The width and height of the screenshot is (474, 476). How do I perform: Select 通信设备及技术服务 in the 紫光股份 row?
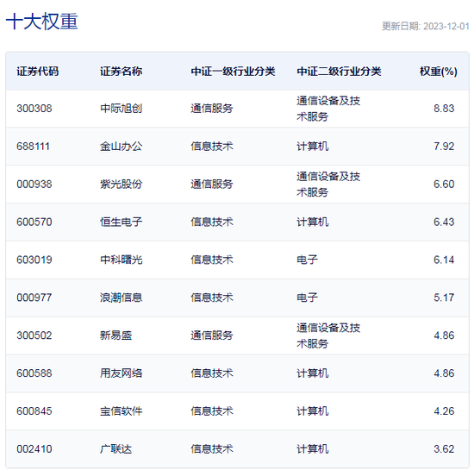(328, 184)
